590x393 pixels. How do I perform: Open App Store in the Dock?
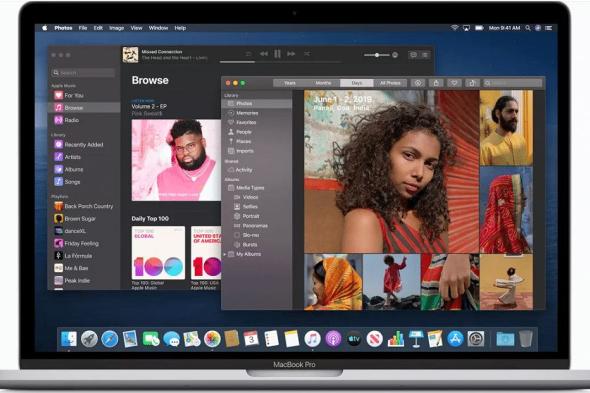point(455,339)
